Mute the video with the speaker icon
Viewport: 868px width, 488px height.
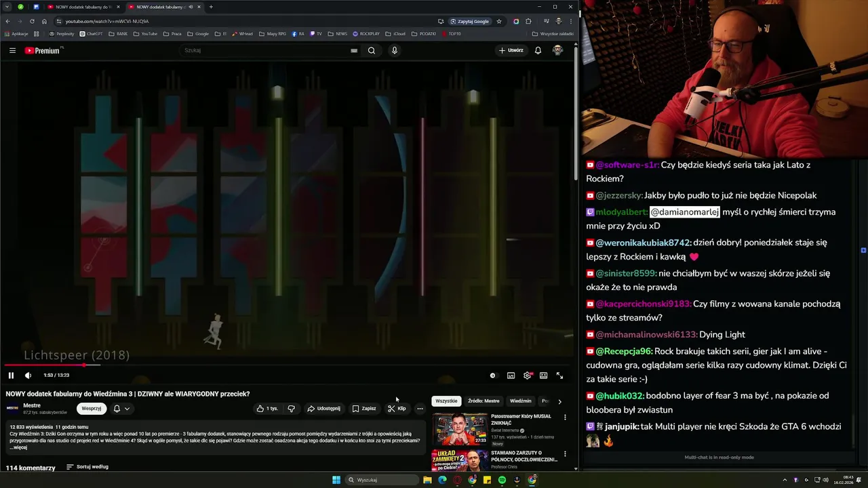point(28,375)
